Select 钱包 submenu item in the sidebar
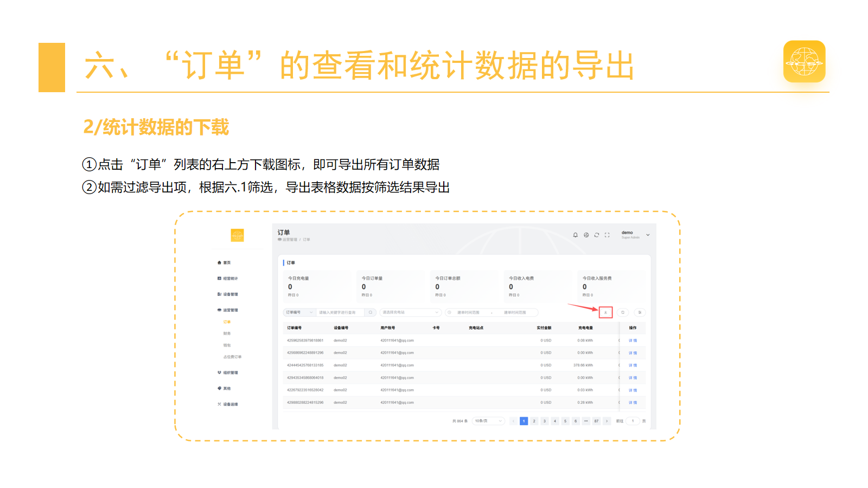The image size is (868, 488). 227,345
